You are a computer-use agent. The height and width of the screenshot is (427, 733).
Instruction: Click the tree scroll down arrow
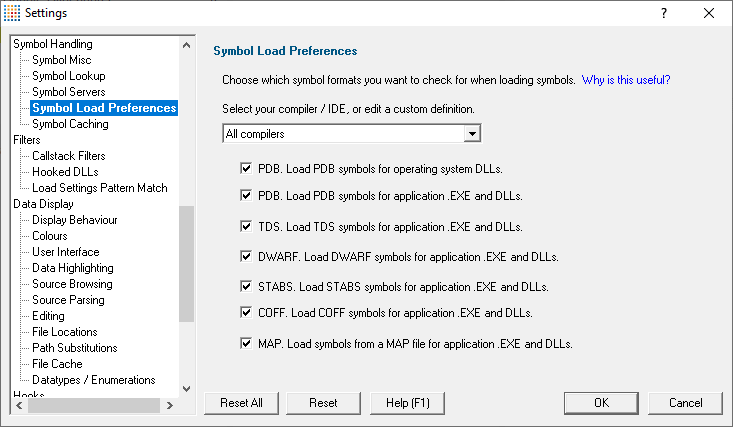(187, 389)
